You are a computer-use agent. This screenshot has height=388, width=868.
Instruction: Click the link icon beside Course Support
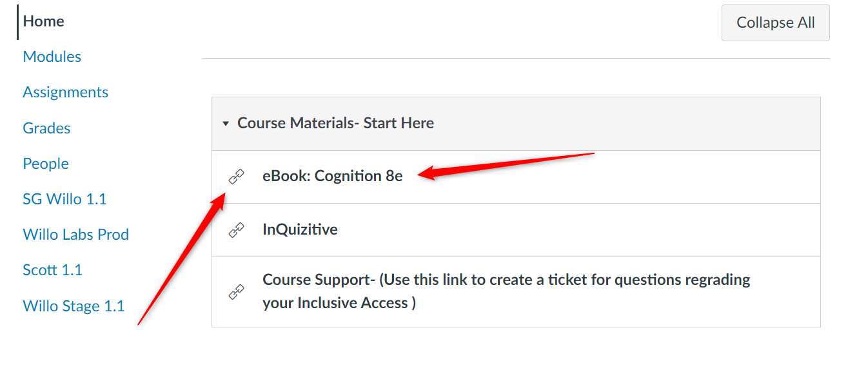(x=237, y=291)
